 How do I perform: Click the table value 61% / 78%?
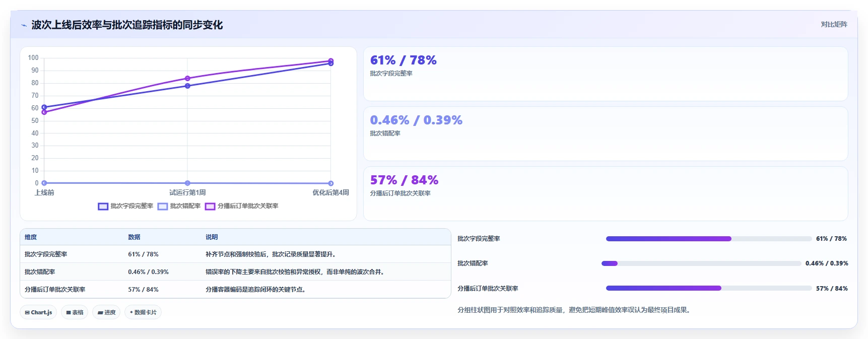(x=143, y=254)
